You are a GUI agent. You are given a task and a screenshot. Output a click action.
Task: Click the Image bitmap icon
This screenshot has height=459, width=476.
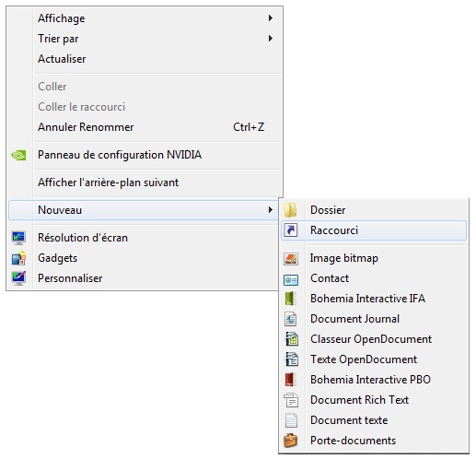coord(291,259)
